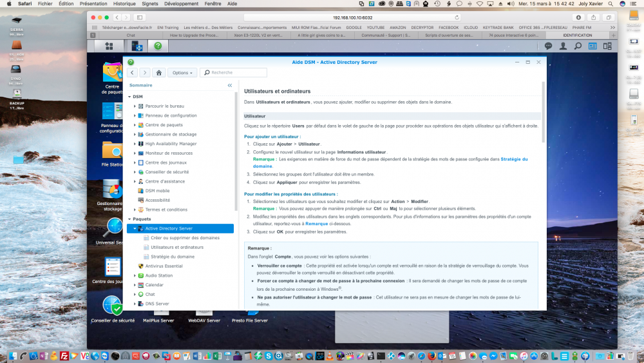This screenshot has width=644, height=363.
Task: Expand Gestionnaire de stockage tree node
Action: tap(135, 134)
